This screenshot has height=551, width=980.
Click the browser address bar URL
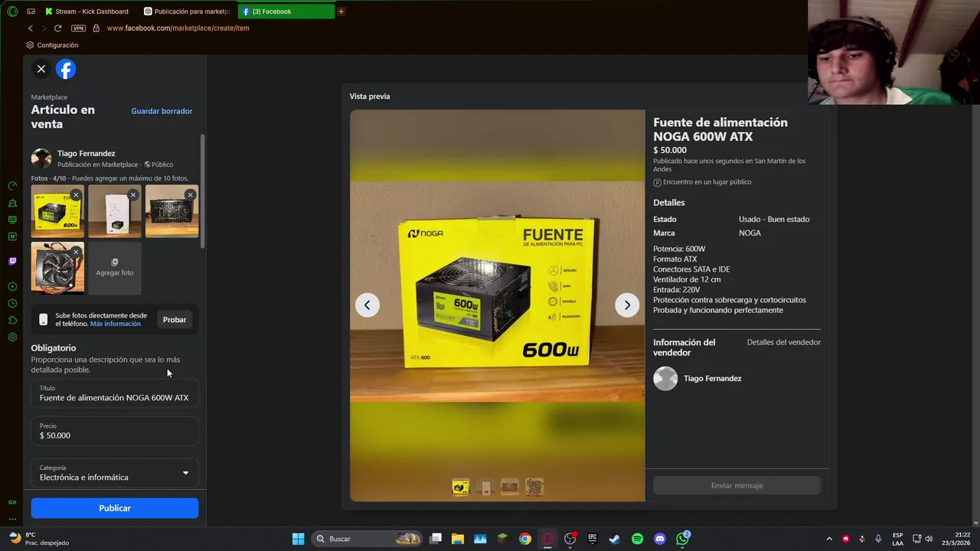(x=178, y=28)
